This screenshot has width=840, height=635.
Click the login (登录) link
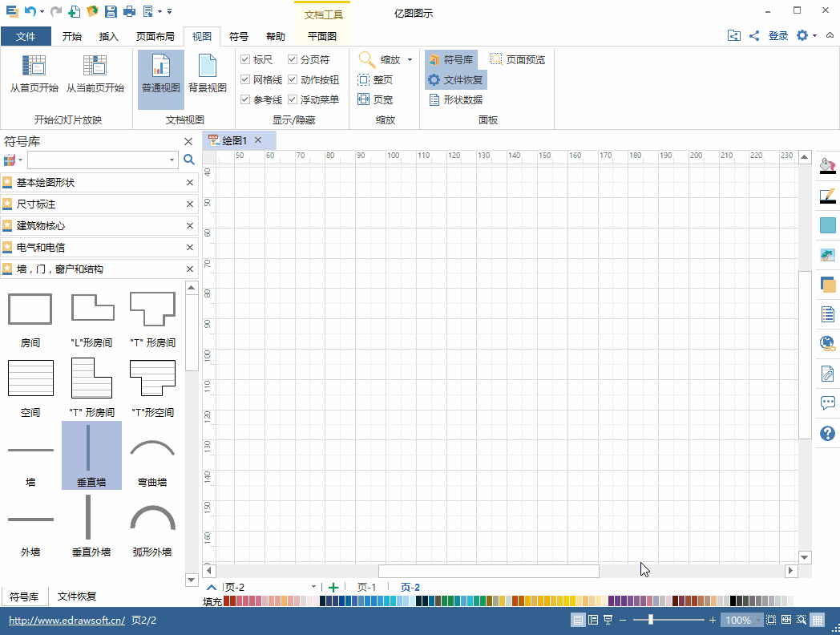pos(777,36)
